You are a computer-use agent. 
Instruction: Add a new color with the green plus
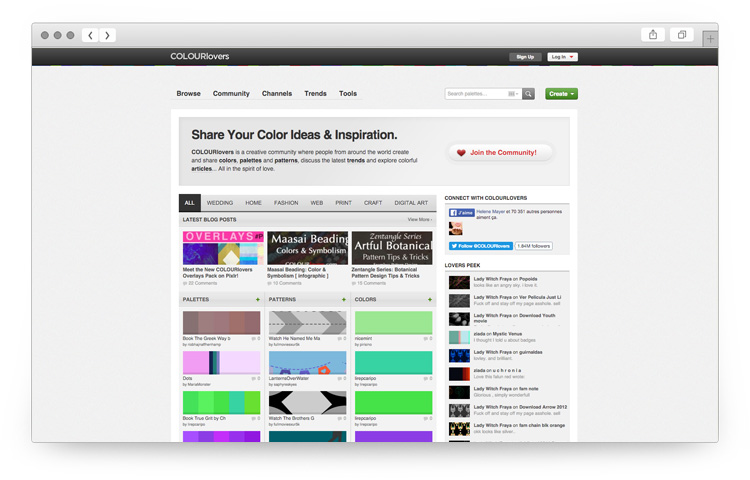[x=430, y=300]
